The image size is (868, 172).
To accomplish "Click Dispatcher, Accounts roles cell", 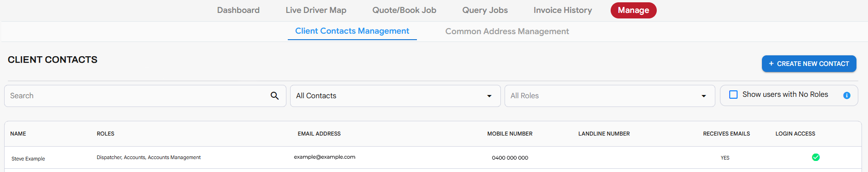I will (x=149, y=157).
